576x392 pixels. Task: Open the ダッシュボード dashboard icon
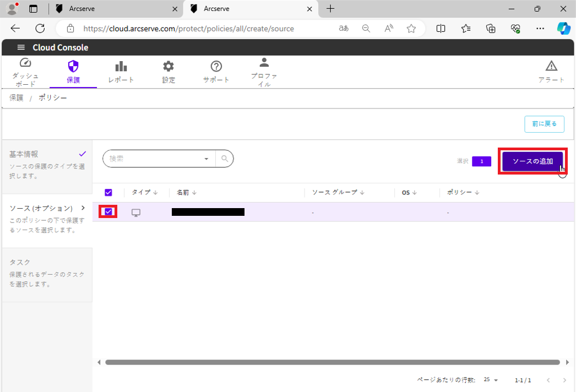(25, 64)
